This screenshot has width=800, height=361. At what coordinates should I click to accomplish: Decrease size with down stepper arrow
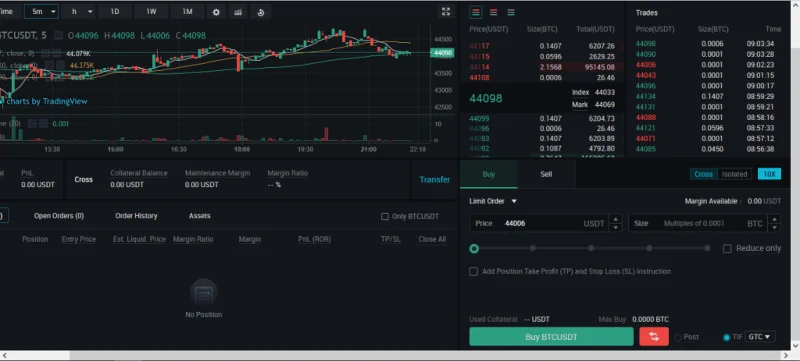click(774, 227)
